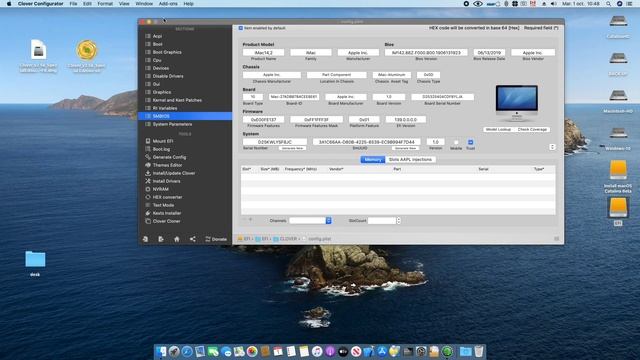Open the Kexts Installer
640x360 pixels.
pos(167,213)
